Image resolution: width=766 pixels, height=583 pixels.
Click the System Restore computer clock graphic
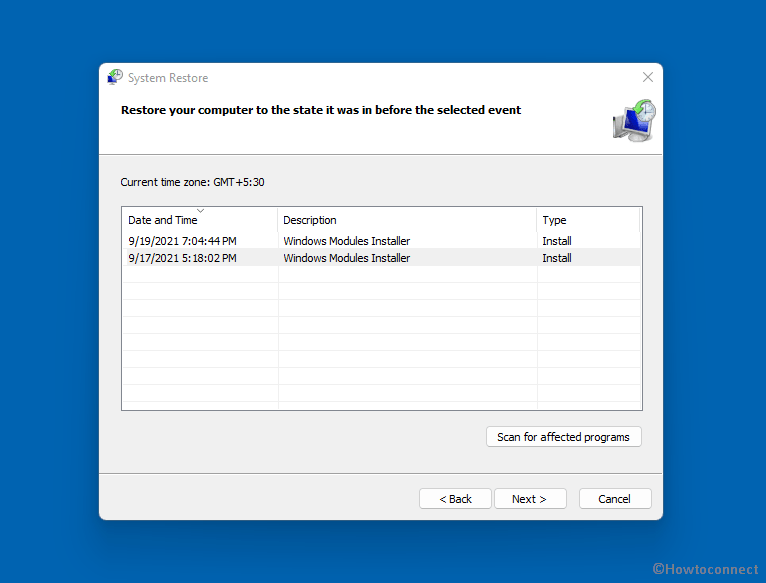(x=634, y=120)
